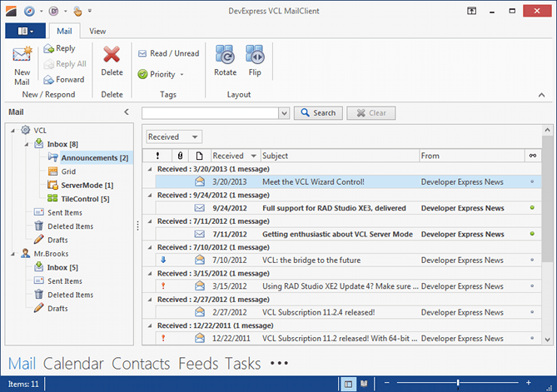Toggle the flag dot on 2/27/2012 message
This screenshot has width=557, height=392.
532,312
